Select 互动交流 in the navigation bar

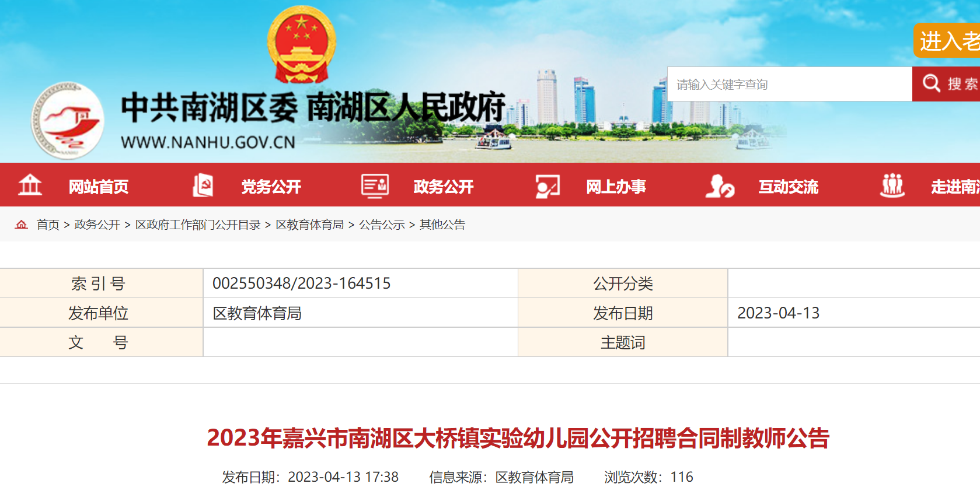point(789,187)
